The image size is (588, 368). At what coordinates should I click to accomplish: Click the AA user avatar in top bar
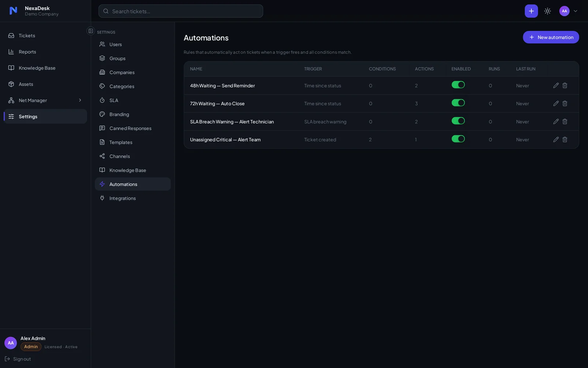564,11
